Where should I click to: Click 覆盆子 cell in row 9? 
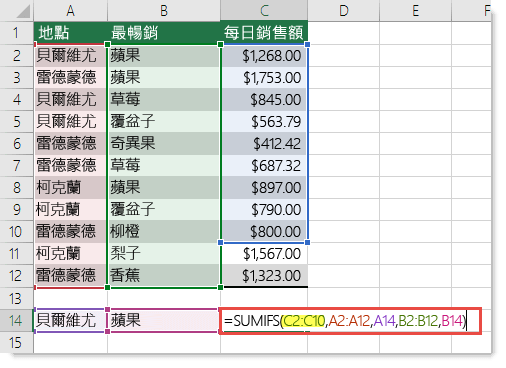164,209
